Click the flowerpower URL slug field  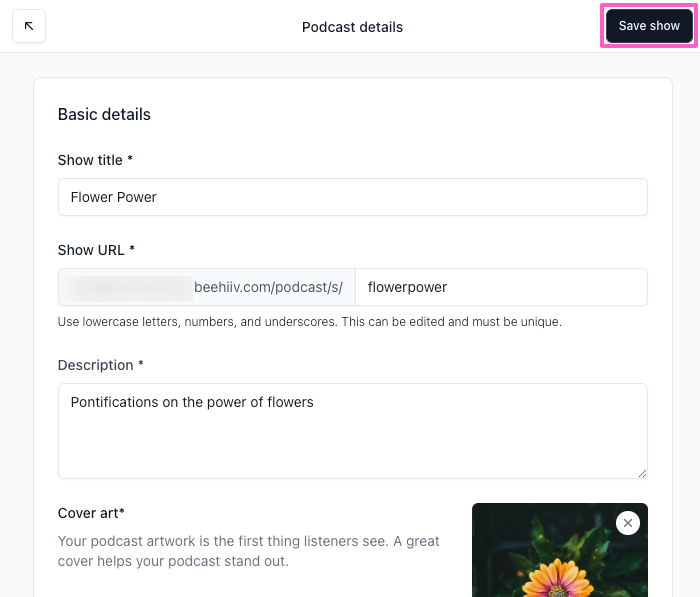coord(501,287)
